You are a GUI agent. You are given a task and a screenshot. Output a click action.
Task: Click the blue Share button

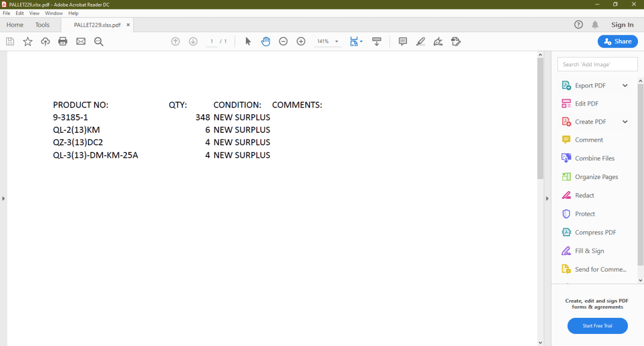(617, 41)
